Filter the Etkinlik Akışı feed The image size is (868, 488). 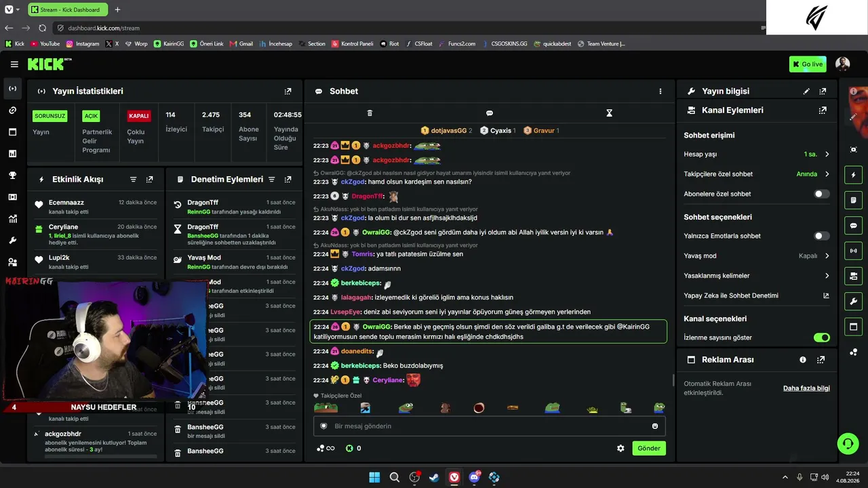[134, 180]
